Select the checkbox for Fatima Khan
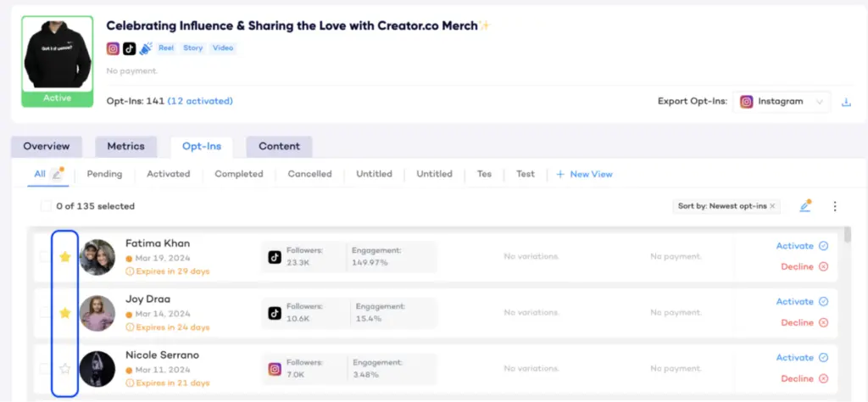868x402 pixels. point(44,257)
